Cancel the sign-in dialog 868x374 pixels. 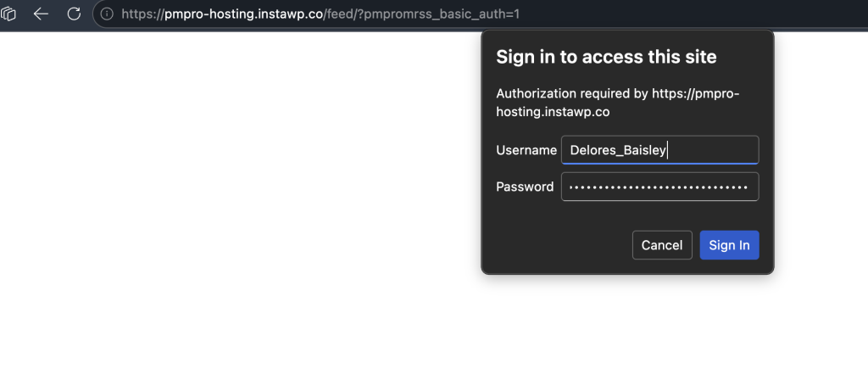pyautogui.click(x=662, y=245)
